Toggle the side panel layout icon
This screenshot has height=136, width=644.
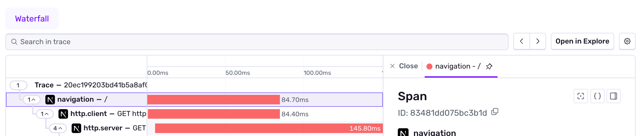click(x=614, y=96)
